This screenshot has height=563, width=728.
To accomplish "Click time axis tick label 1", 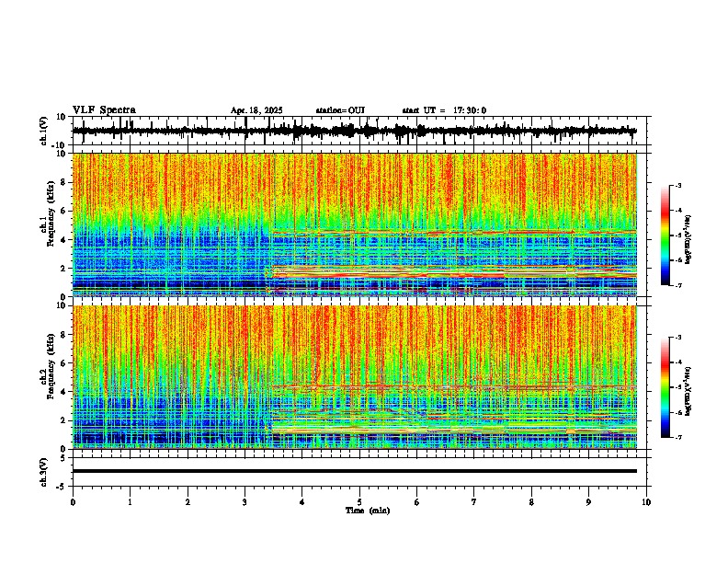I will (130, 502).
